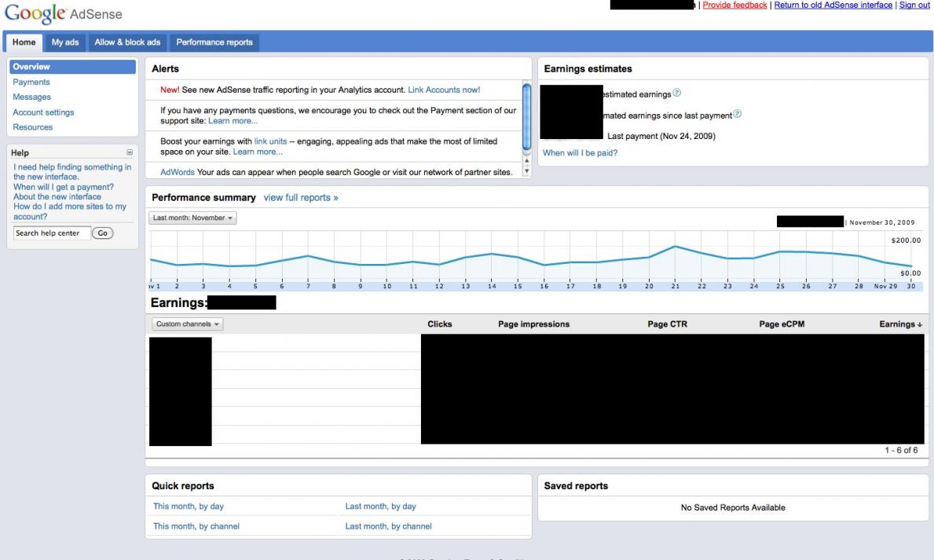Click the Alerts scroll down arrow

coord(526,171)
